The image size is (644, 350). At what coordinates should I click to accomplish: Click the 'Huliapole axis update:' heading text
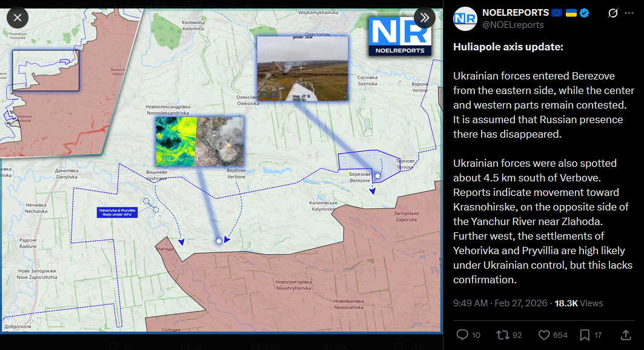tap(508, 47)
